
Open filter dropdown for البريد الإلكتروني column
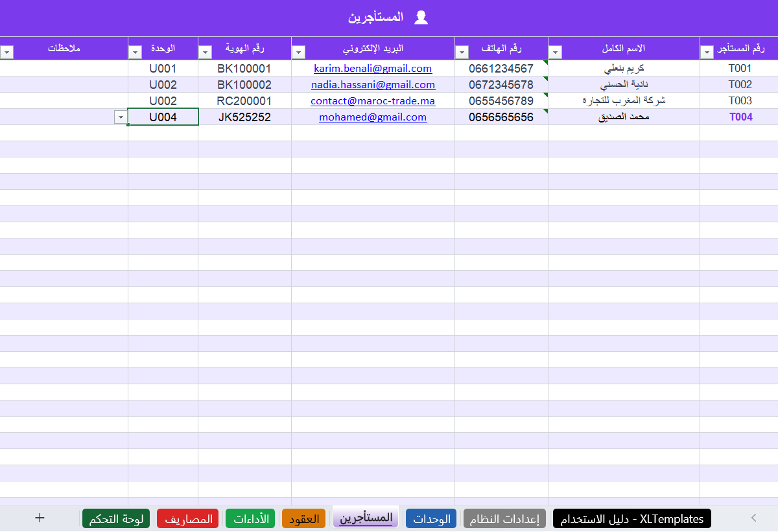pyautogui.click(x=298, y=52)
